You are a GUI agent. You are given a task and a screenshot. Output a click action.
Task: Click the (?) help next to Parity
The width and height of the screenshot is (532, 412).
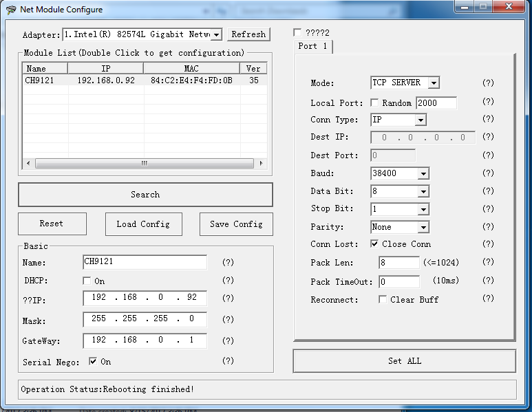(x=488, y=226)
